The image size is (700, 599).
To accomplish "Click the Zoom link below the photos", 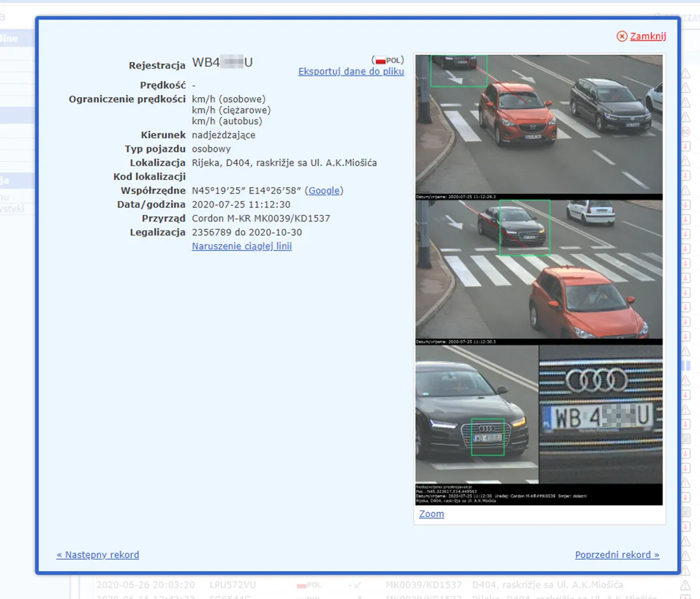I will 431,514.
